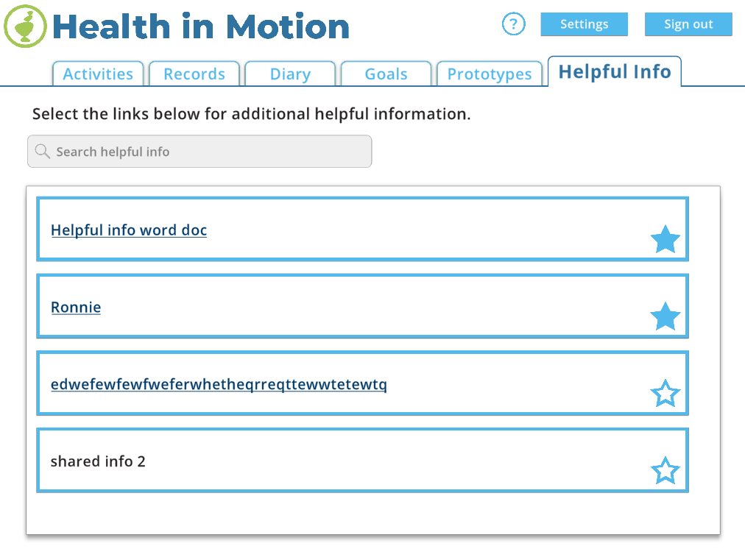745x560 pixels.
Task: Open the Records tab
Action: coord(194,74)
